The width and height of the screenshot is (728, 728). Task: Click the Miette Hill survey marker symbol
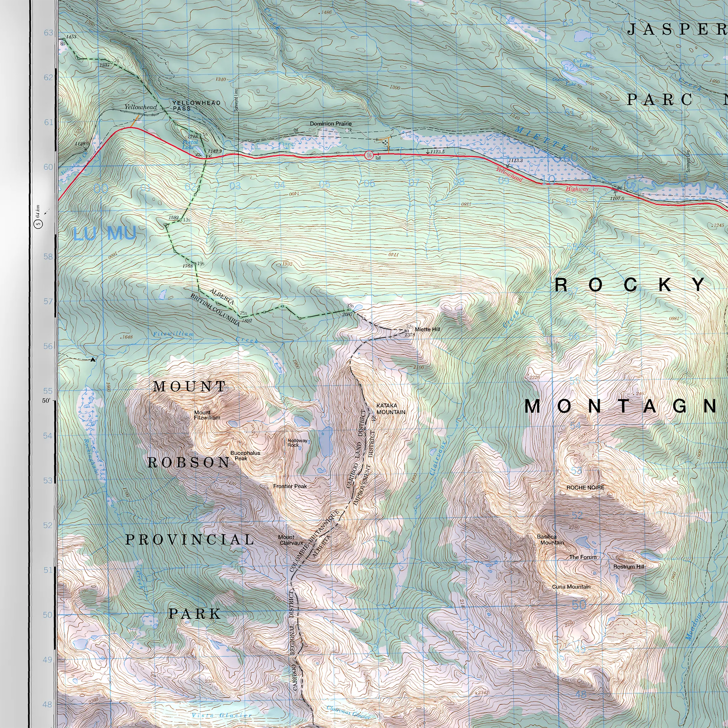[x=407, y=331]
